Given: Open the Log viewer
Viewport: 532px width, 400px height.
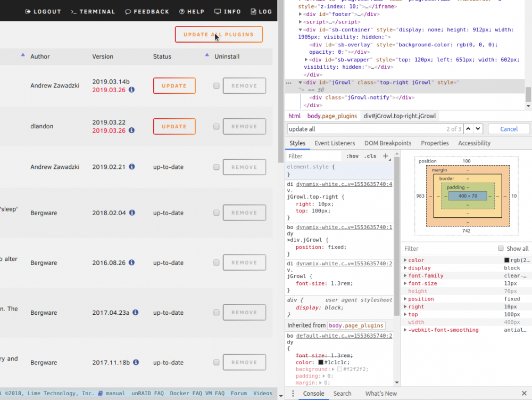Looking at the screenshot, I should pos(261,12).
